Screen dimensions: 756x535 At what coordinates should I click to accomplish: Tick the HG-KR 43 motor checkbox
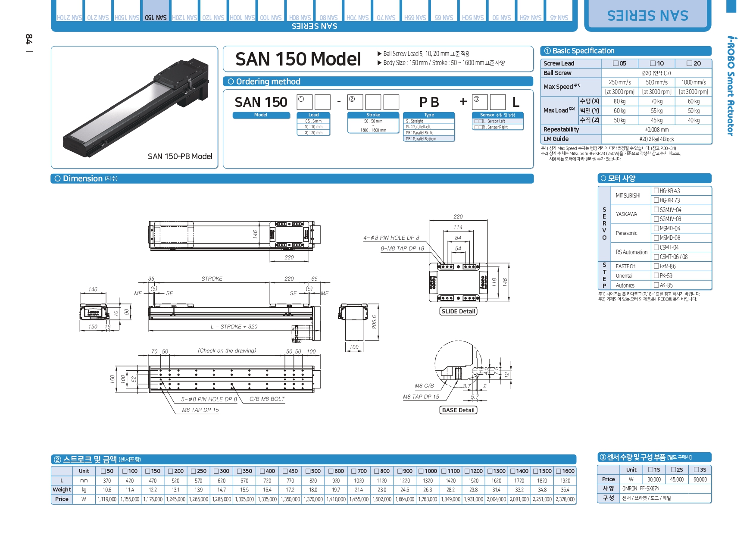(x=656, y=191)
